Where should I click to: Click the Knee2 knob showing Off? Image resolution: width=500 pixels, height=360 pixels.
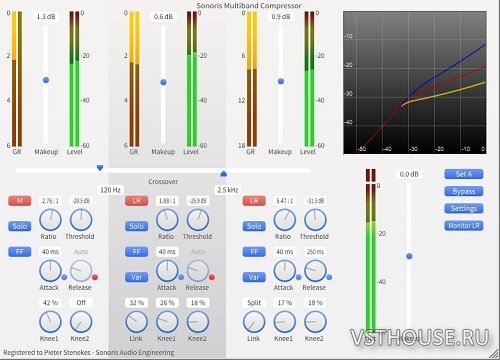81,322
